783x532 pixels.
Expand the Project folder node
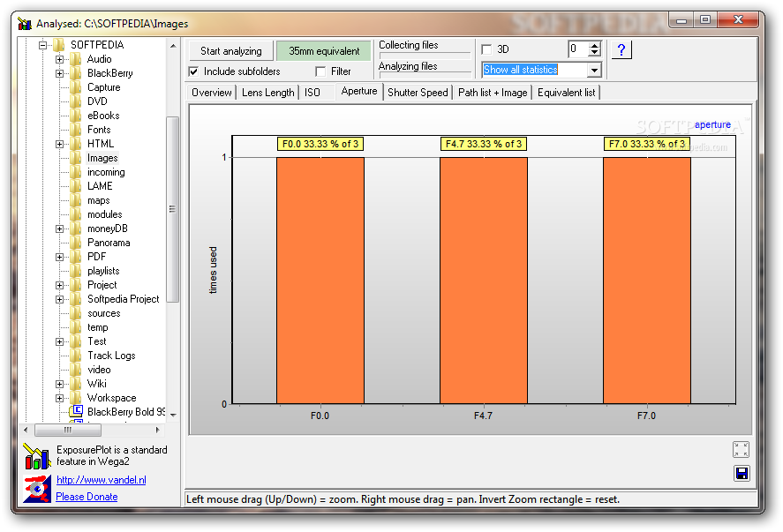[x=59, y=286]
